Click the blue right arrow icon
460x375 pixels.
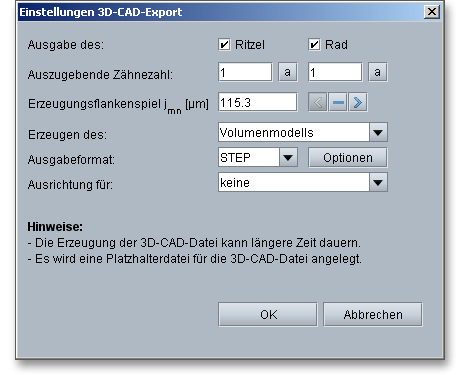[358, 102]
